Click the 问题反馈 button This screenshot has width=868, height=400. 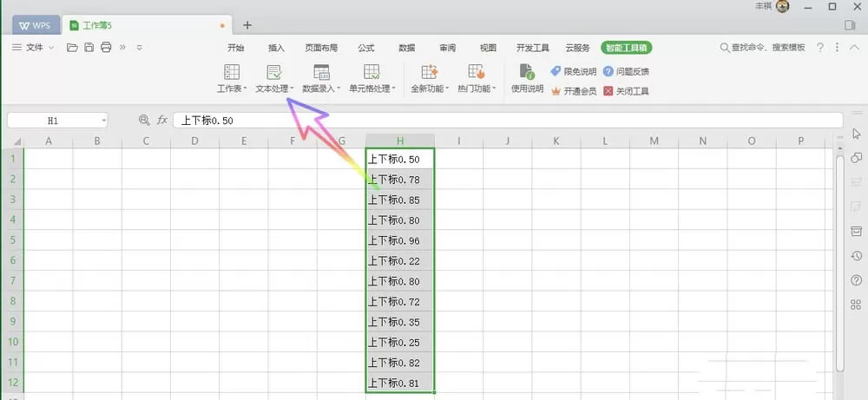[626, 71]
